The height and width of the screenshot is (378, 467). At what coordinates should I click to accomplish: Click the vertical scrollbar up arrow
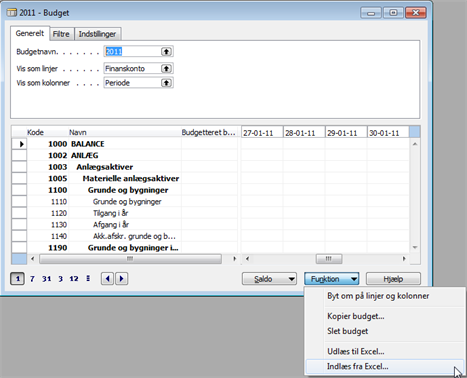[x=415, y=144]
